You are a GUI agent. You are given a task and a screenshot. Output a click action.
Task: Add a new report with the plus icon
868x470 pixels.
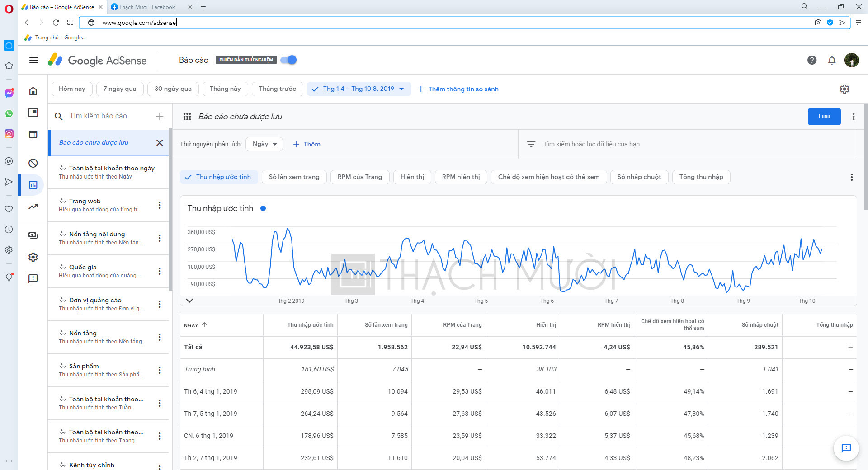tap(160, 116)
